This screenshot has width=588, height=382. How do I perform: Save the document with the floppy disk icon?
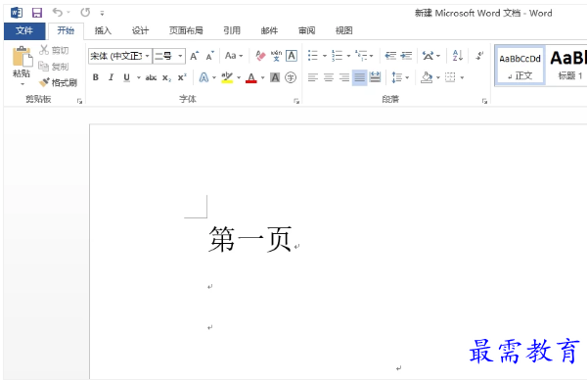[37, 13]
